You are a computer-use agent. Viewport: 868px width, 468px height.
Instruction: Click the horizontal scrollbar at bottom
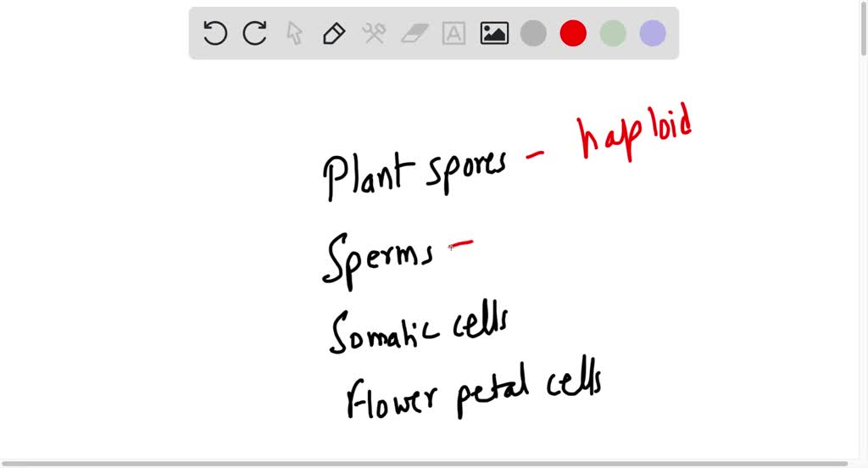coord(425,464)
